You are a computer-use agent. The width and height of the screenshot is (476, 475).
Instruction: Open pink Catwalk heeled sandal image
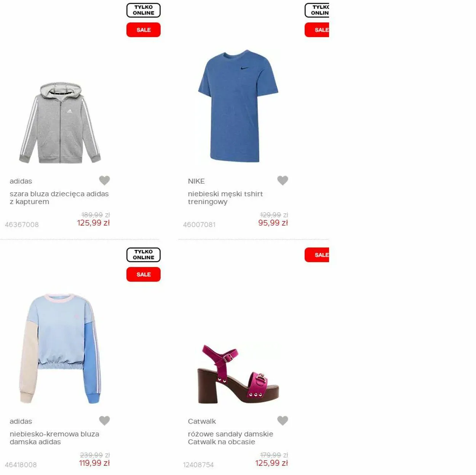238,374
